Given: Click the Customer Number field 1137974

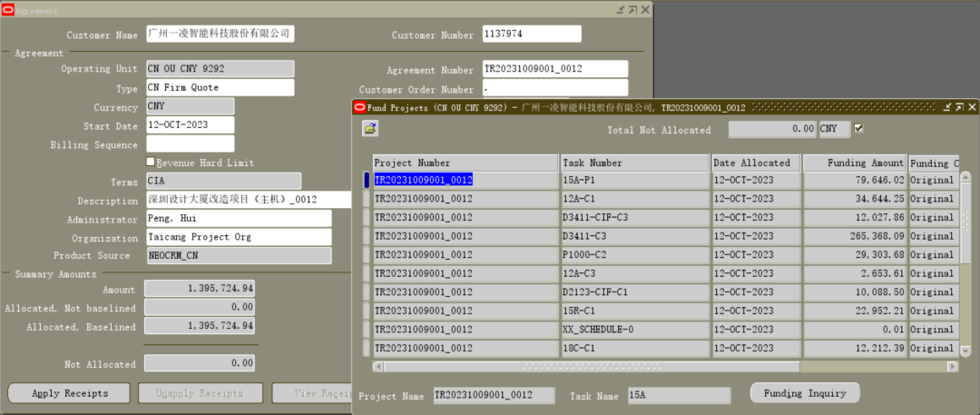Looking at the screenshot, I should (532, 34).
